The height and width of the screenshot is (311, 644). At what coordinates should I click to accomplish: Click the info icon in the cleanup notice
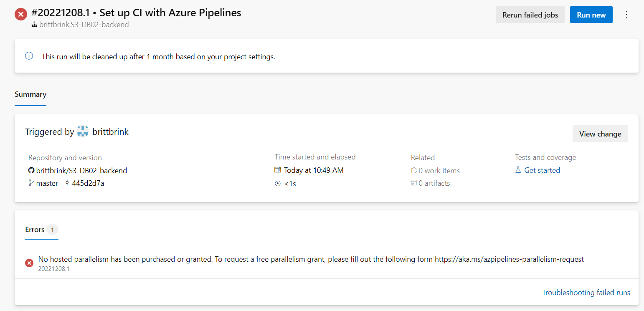tap(29, 56)
